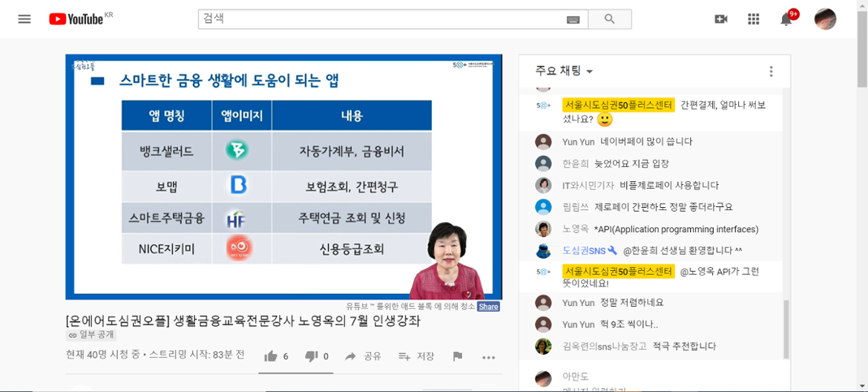Click the on-screen keyboard icon in search
868x392 pixels.
pyautogui.click(x=573, y=19)
